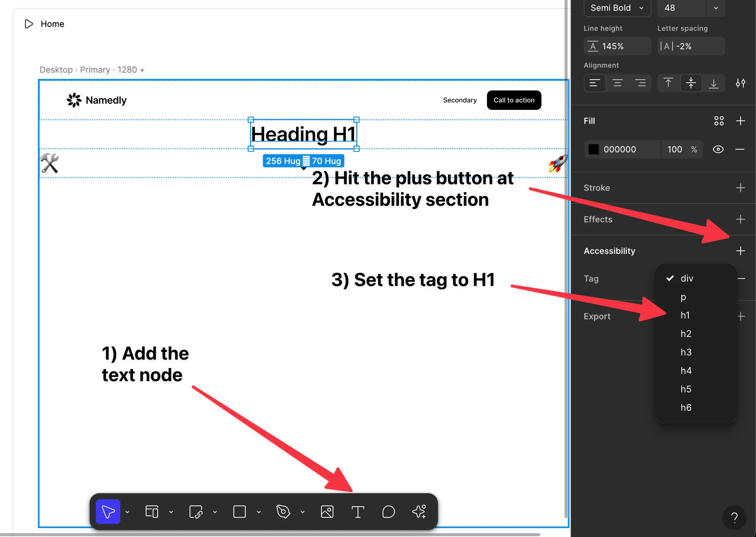Viewport: 756px width, 537px height.
Task: Choose div from the tag menu
Action: pyautogui.click(x=696, y=279)
